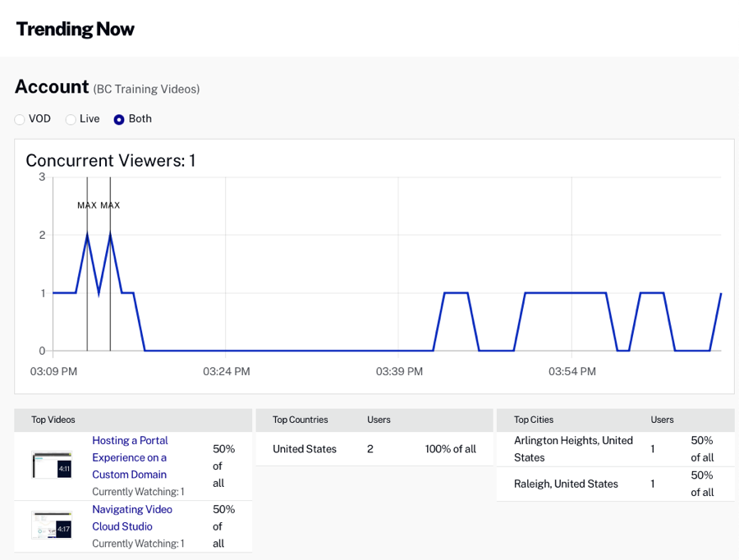Click the Trending Now page heading
Viewport: 739px width, 560px height.
[x=76, y=29]
